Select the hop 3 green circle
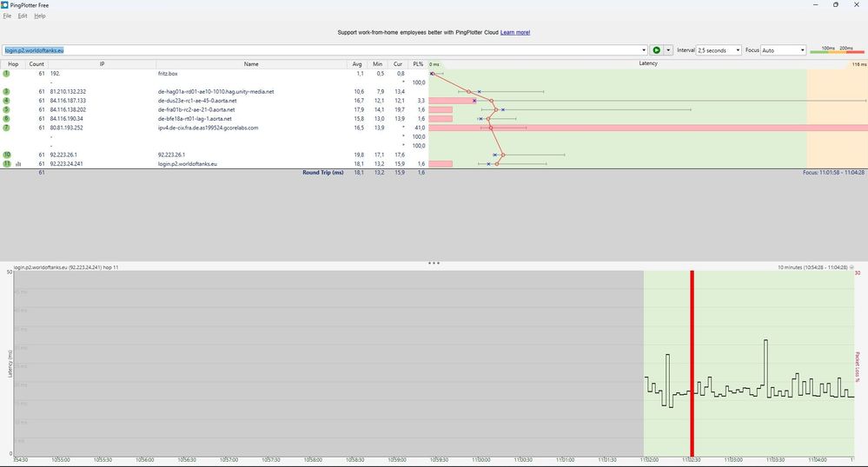Image resolution: width=868 pixels, height=467 pixels. (6, 91)
